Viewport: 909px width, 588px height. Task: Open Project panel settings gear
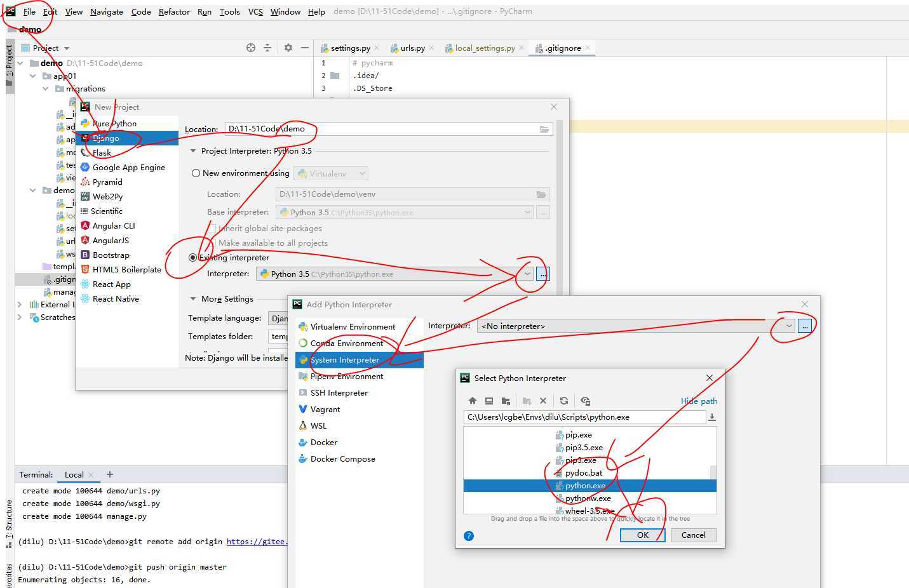(x=288, y=48)
